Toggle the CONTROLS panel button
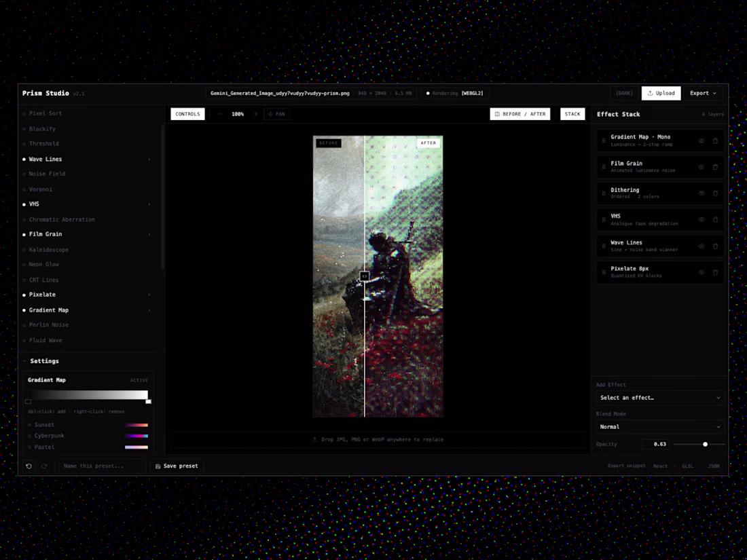The image size is (747, 560). click(187, 114)
